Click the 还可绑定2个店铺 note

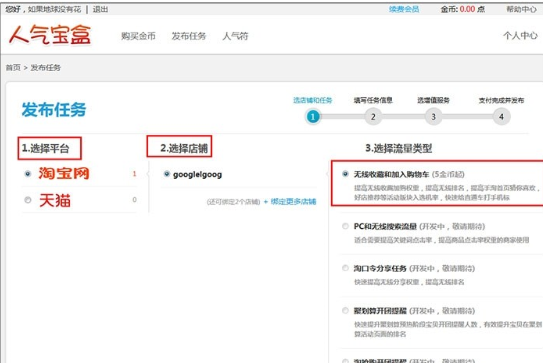(x=233, y=202)
